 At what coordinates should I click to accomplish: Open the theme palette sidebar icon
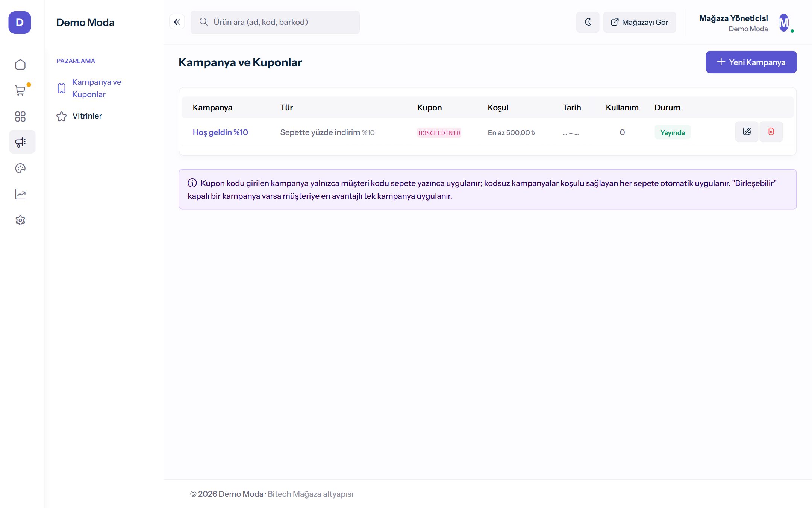click(20, 168)
